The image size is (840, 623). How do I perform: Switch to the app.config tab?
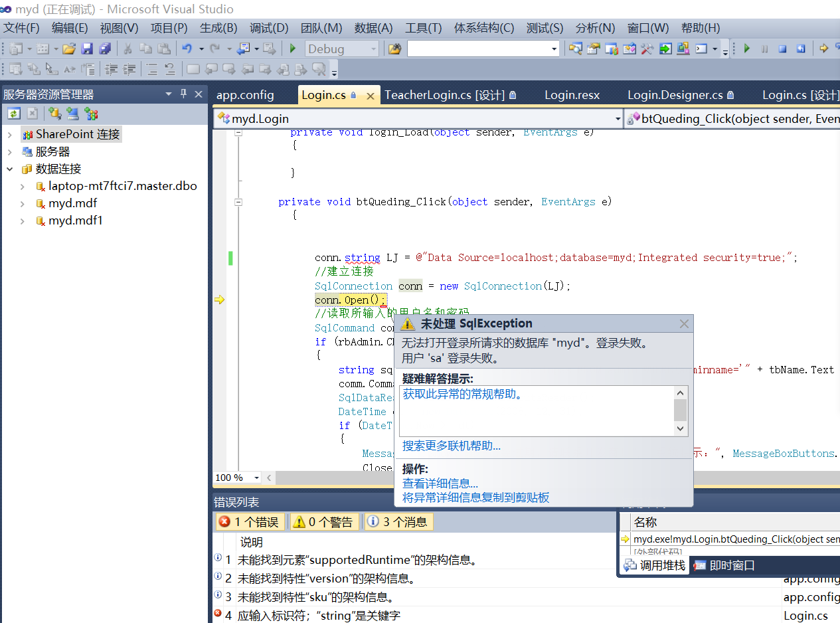coord(245,95)
